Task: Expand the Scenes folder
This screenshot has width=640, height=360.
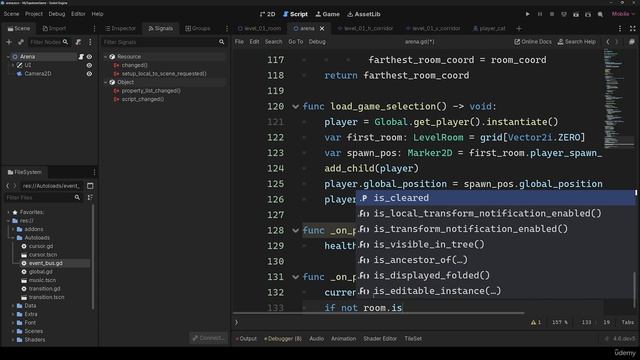Action: coord(13,331)
